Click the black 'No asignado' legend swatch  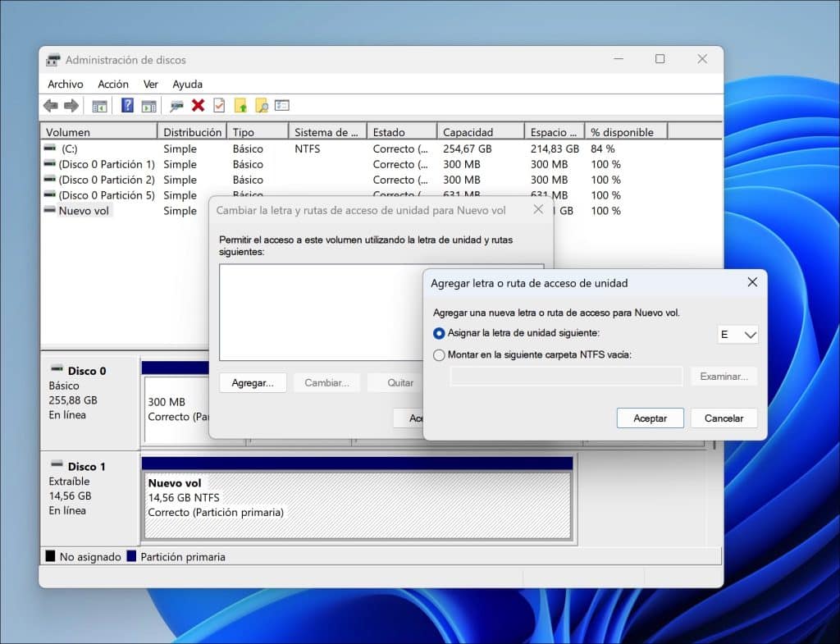coord(50,556)
